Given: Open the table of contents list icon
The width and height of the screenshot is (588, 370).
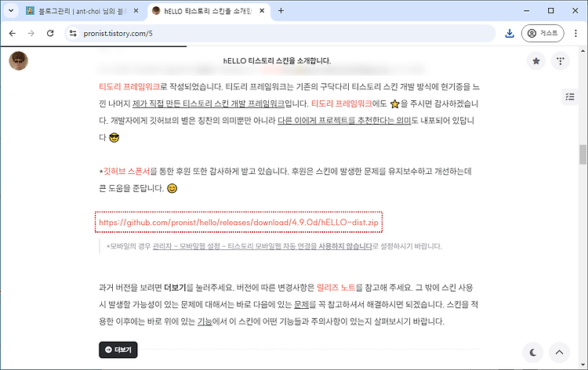Looking at the screenshot, I should [570, 96].
